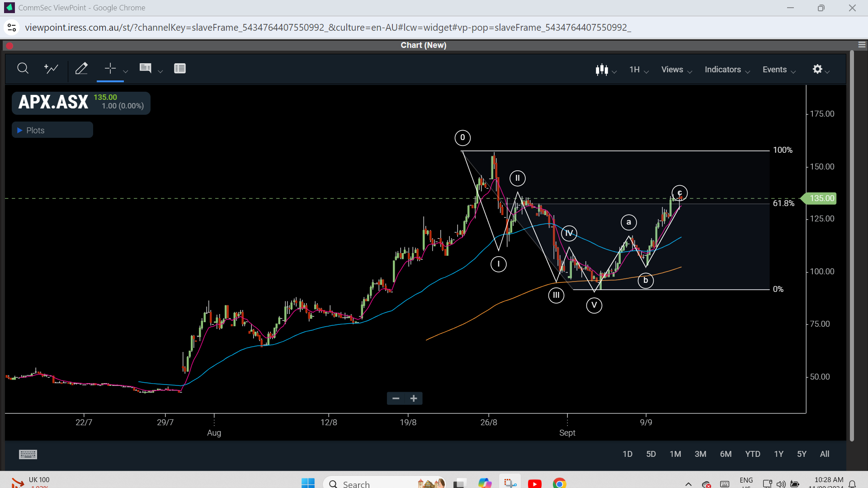The image size is (868, 488).
Task: Click the wave IV circle marker
Action: (x=569, y=233)
